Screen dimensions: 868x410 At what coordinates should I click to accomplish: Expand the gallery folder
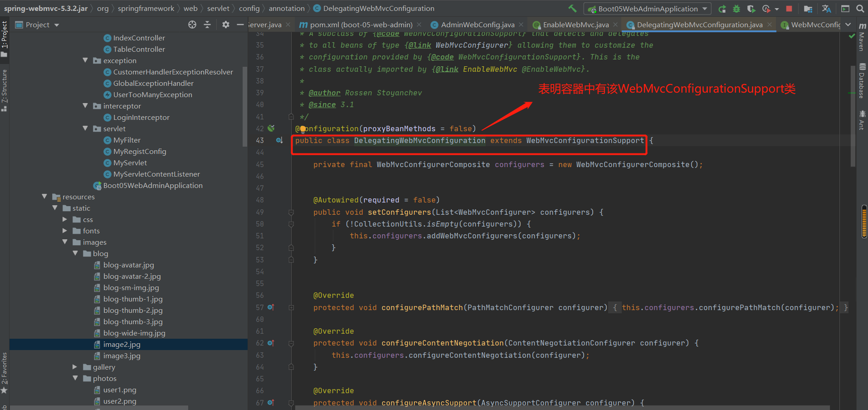point(75,366)
